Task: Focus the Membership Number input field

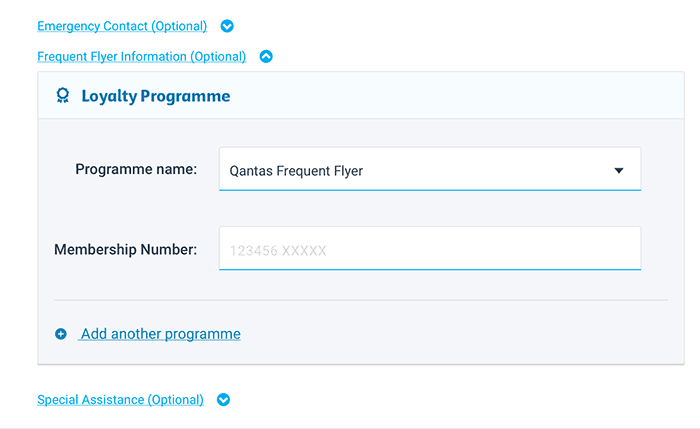Action: [429, 249]
